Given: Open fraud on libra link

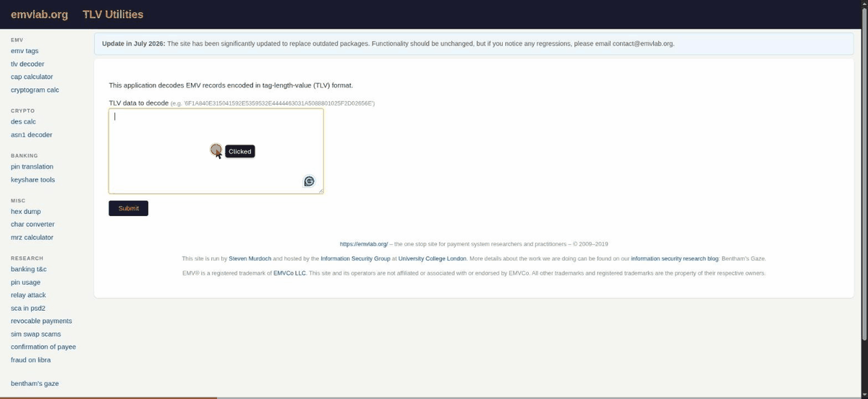Looking at the screenshot, I should pos(30,359).
